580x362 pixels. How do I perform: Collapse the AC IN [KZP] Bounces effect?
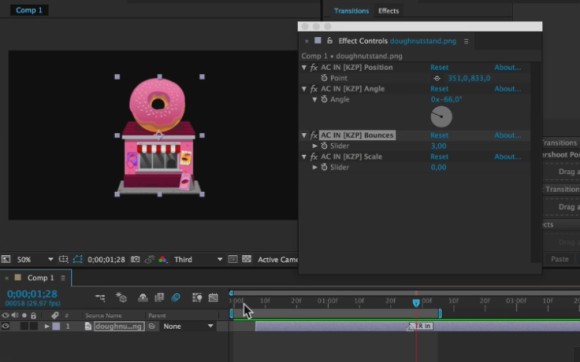(x=304, y=135)
